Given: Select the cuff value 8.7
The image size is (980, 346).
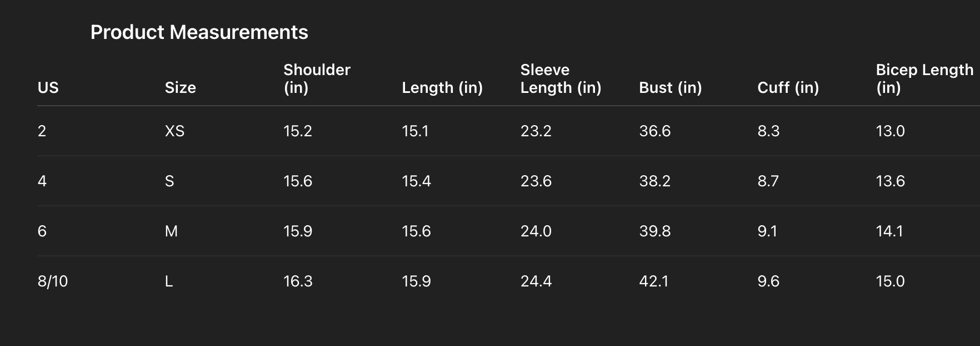Looking at the screenshot, I should (x=768, y=181).
